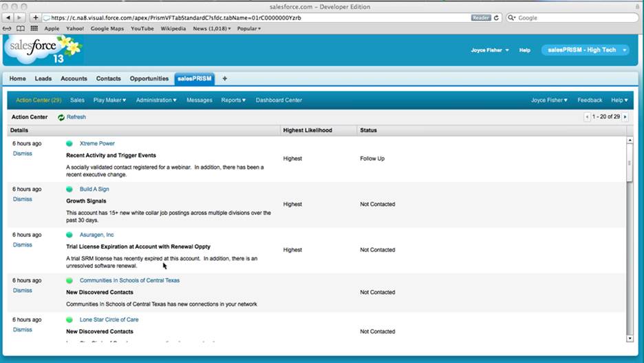Dismiss the Xtreme Power action item
This screenshot has width=644, height=363.
pyautogui.click(x=23, y=154)
